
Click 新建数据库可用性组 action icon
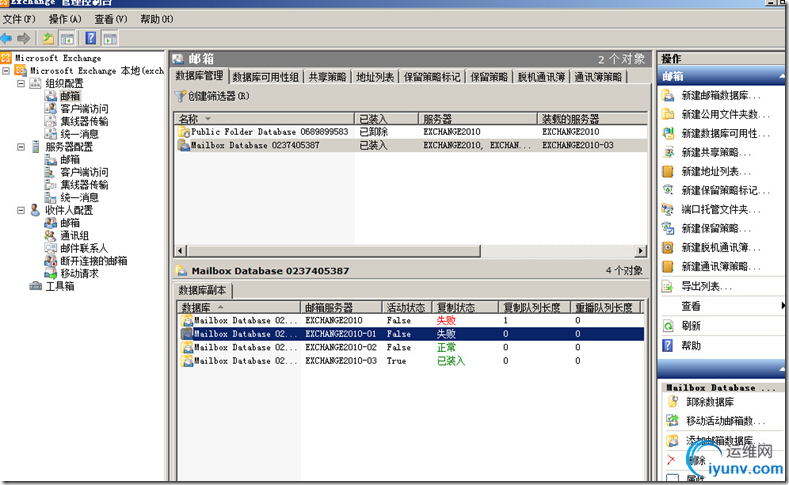tap(668, 133)
